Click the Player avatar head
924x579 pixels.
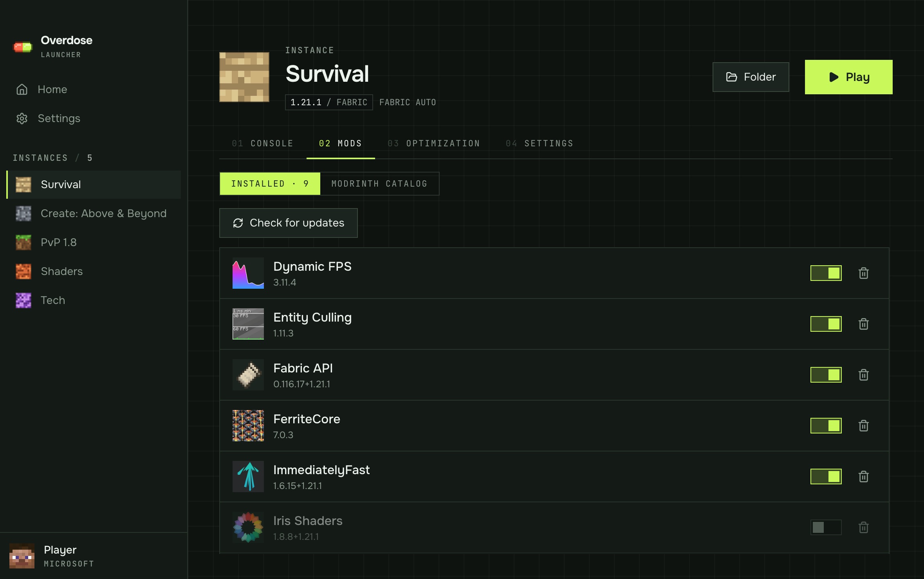pos(22,556)
